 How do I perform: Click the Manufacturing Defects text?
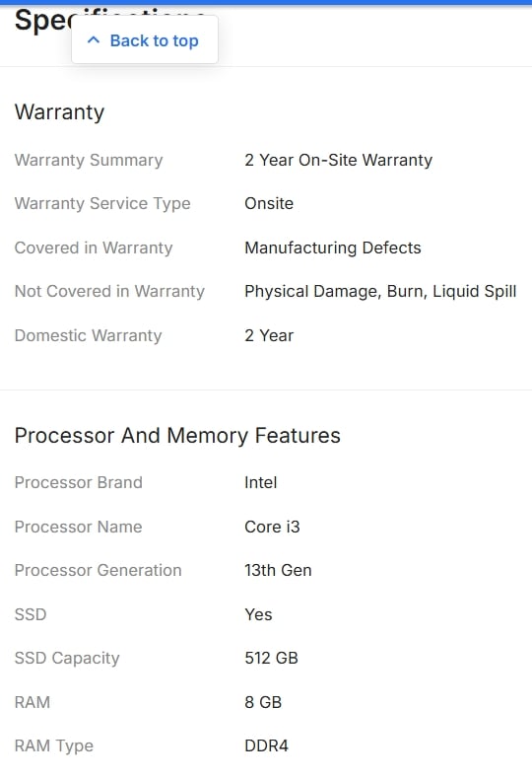click(x=333, y=248)
